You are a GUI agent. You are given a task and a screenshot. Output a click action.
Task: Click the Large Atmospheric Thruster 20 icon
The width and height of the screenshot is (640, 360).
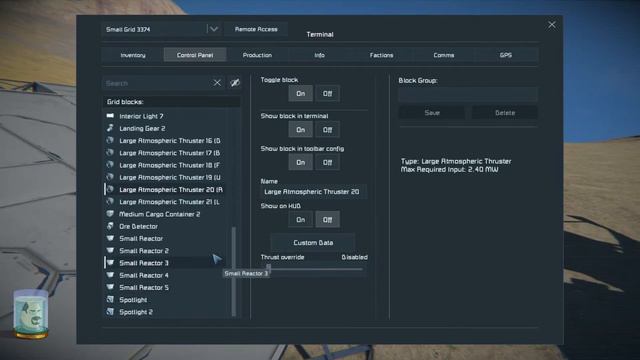point(110,189)
